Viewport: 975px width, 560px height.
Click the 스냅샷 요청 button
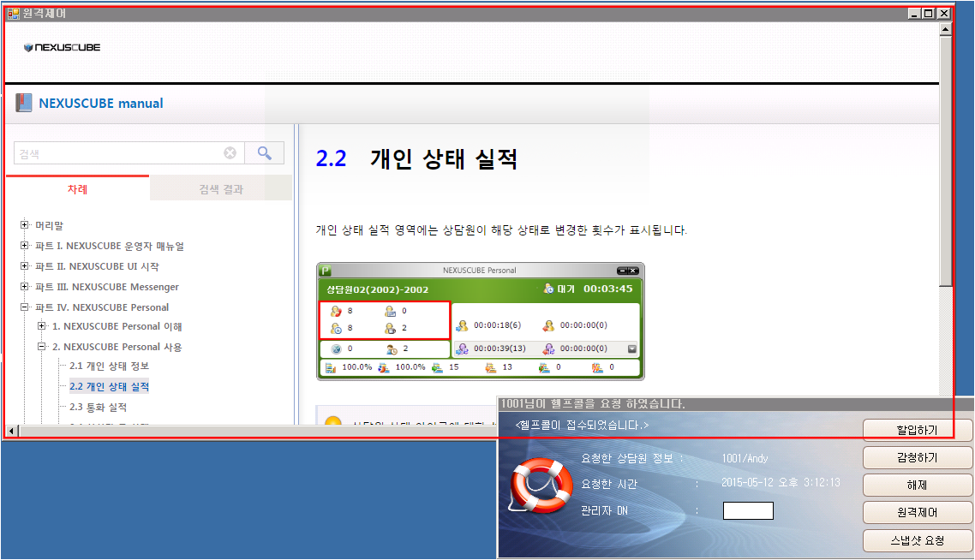pos(918,540)
